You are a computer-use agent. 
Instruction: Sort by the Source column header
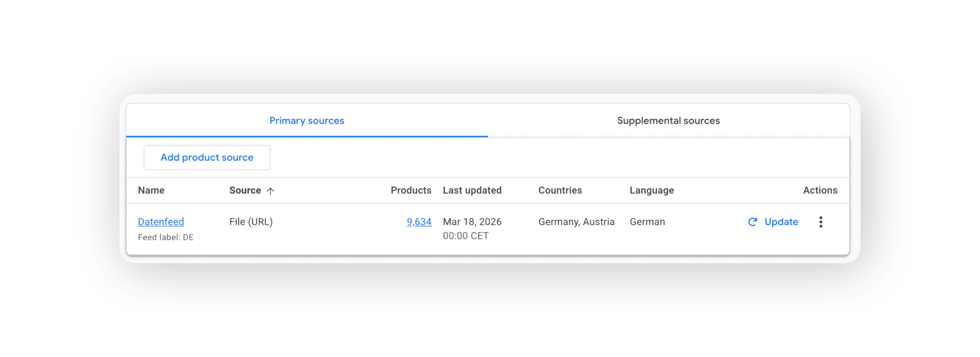pos(245,190)
